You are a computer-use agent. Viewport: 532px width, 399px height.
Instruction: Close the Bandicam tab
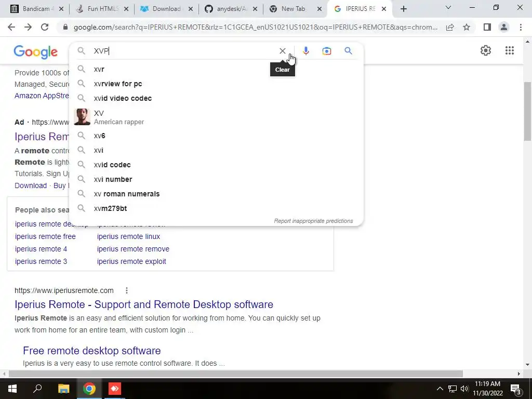[61, 9]
